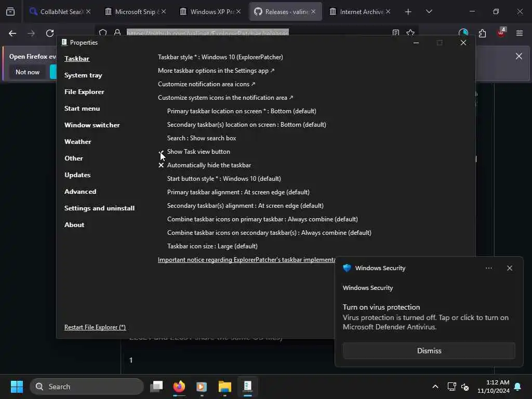Open Weather settings section
This screenshot has height=399, width=532.
[x=78, y=142]
